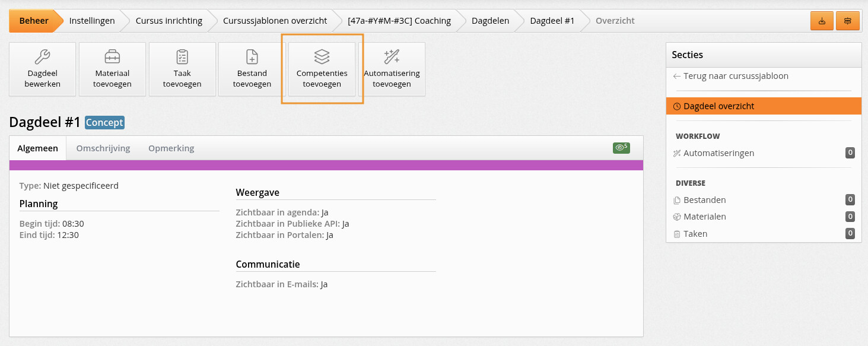Click the Taak toevoegen clipboard icon

click(x=182, y=56)
